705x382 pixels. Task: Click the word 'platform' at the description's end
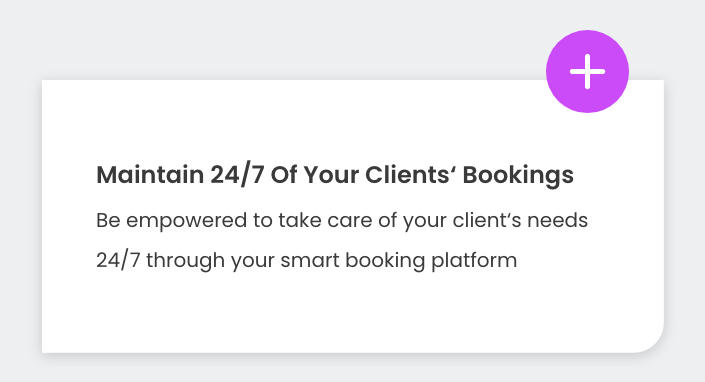pos(474,261)
